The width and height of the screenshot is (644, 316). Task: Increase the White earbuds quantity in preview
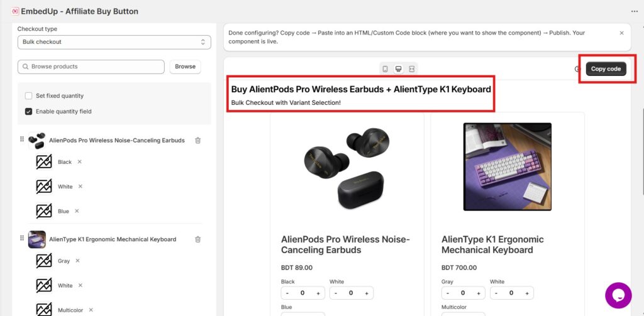coord(367,293)
